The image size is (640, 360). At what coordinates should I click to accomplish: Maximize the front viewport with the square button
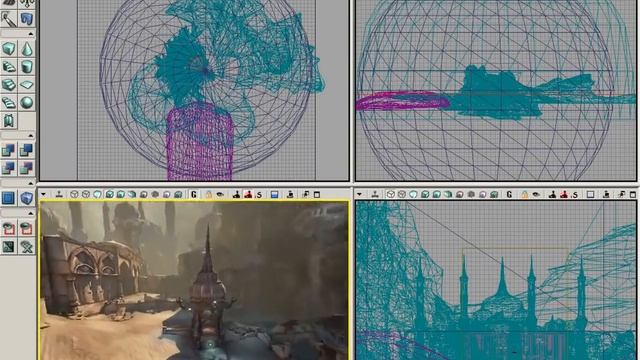(632, 195)
